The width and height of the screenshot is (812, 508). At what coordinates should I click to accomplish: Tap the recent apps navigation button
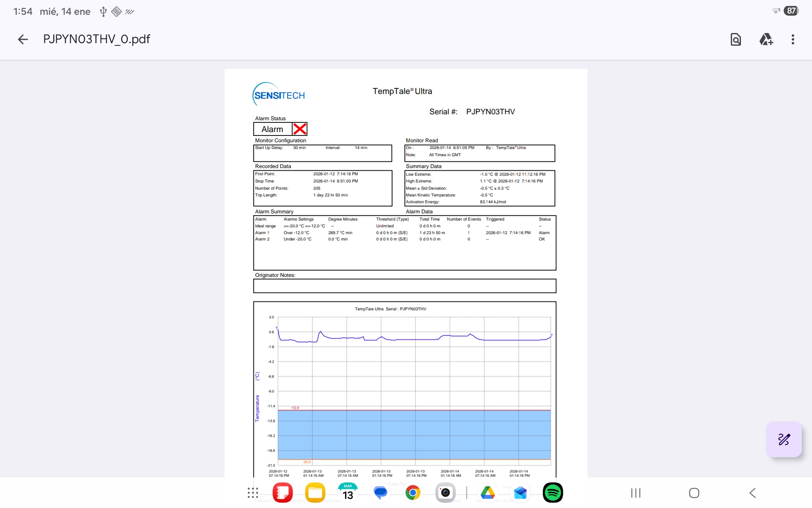pos(636,493)
